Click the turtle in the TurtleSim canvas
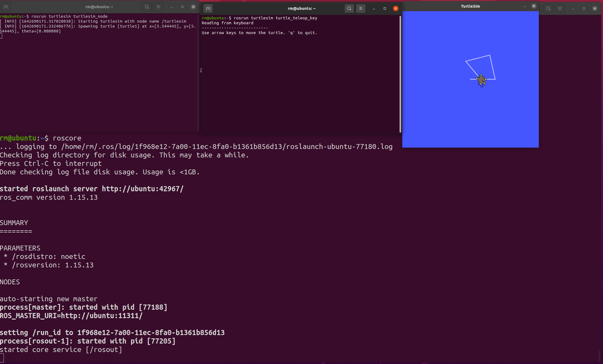The width and height of the screenshot is (603, 364). click(481, 80)
